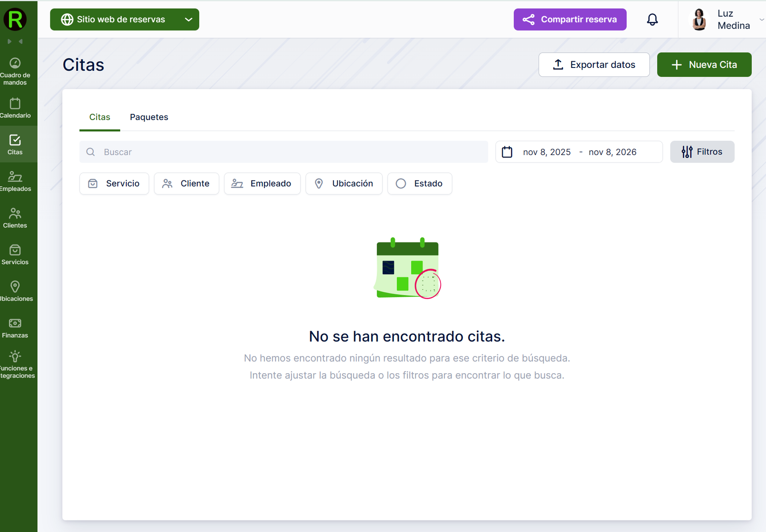
Task: Switch to the Paquetes tab
Action: (149, 117)
